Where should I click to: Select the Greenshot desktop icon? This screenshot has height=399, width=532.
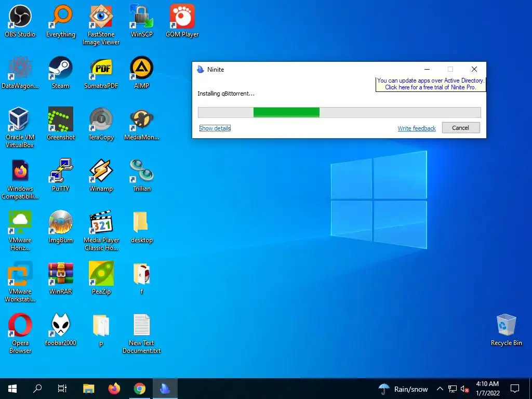[61, 124]
